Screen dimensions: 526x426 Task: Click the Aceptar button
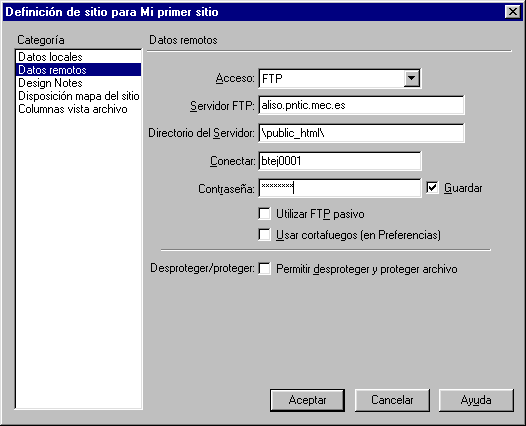[x=307, y=400]
